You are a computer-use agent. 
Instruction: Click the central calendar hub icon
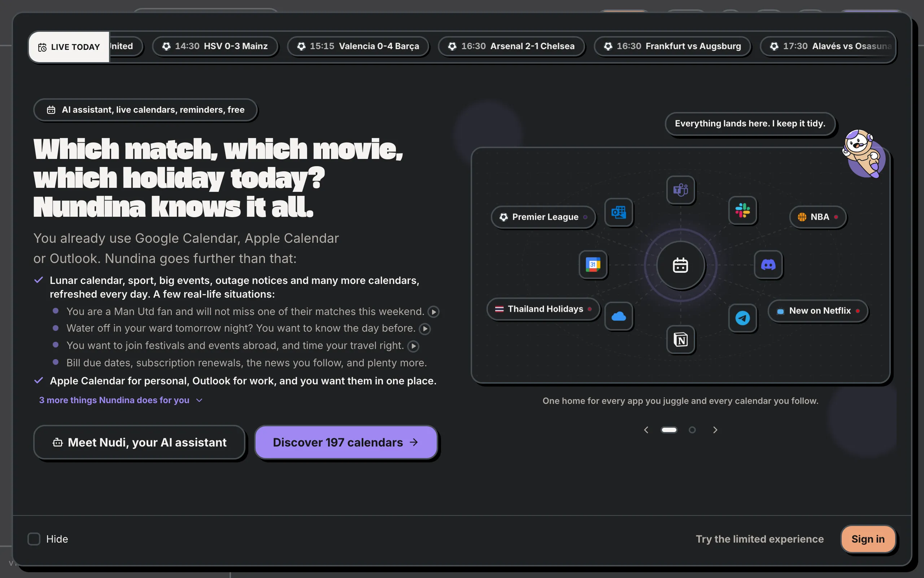[680, 265]
